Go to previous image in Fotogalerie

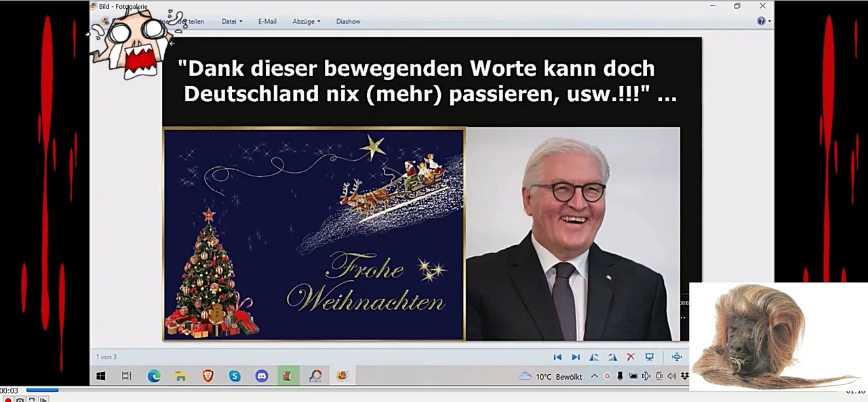[x=557, y=357]
